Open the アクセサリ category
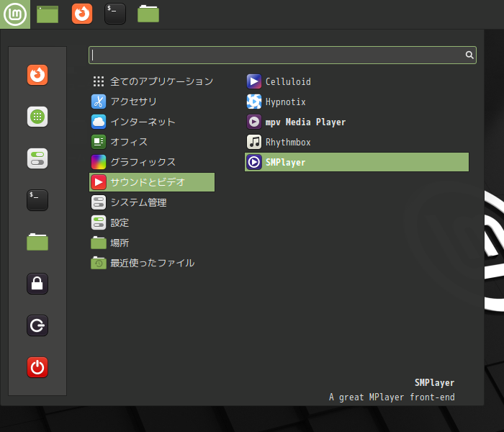Screen dimensions: 504x432 152,102
